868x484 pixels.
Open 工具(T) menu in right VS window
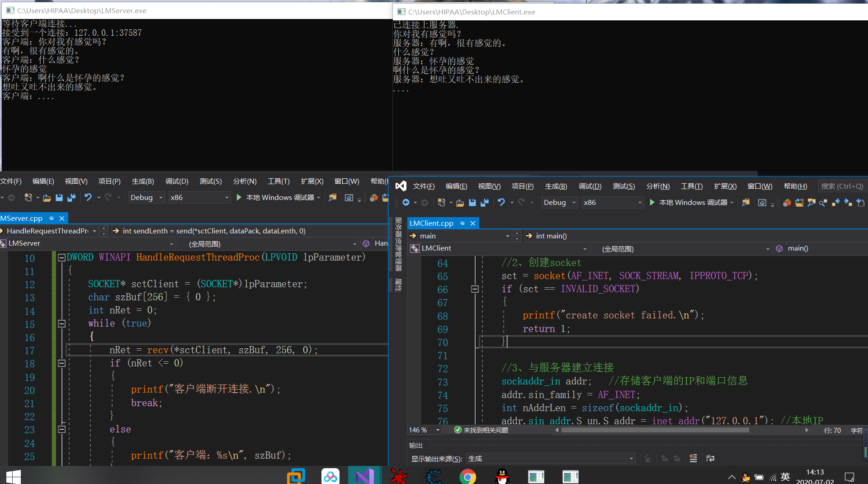[692, 186]
